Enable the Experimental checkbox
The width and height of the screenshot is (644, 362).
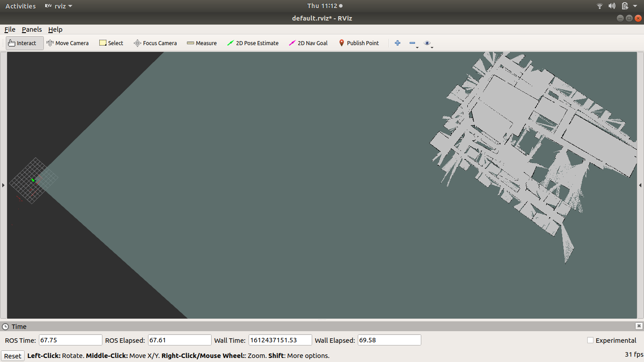pyautogui.click(x=590, y=341)
